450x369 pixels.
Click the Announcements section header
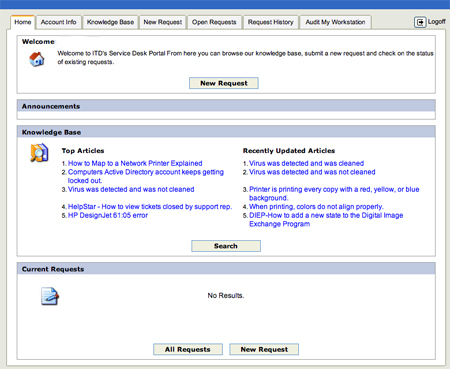[226, 106]
